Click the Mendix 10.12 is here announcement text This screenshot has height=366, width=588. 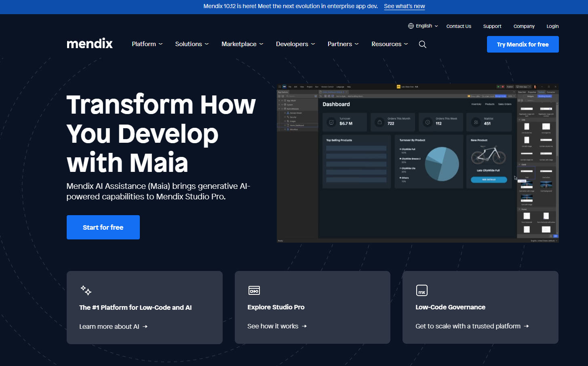[x=291, y=6]
